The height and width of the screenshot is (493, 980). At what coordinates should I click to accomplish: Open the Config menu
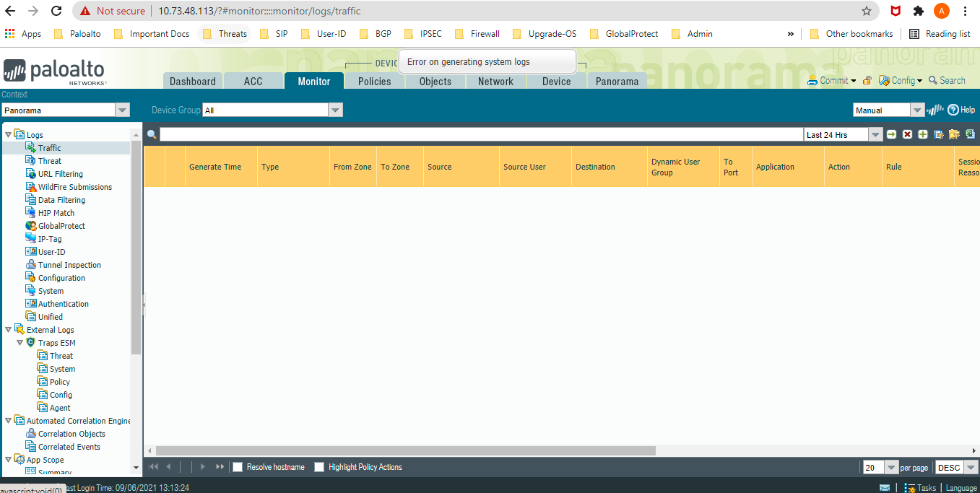click(x=901, y=80)
